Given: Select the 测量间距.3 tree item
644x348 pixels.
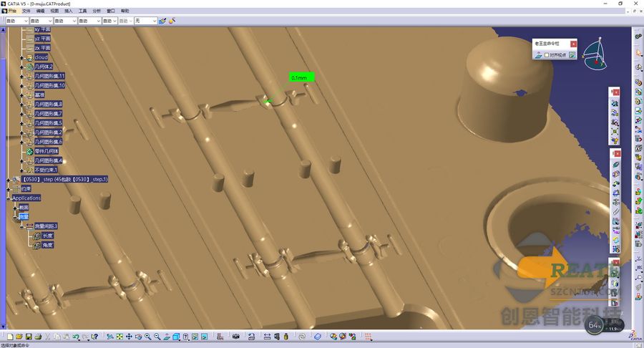Looking at the screenshot, I should [46, 226].
